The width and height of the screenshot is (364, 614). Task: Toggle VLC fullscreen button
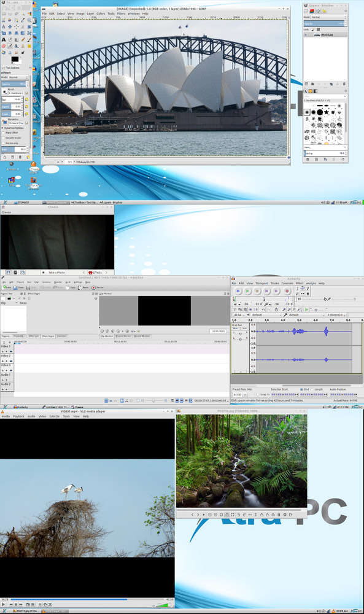[28, 604]
